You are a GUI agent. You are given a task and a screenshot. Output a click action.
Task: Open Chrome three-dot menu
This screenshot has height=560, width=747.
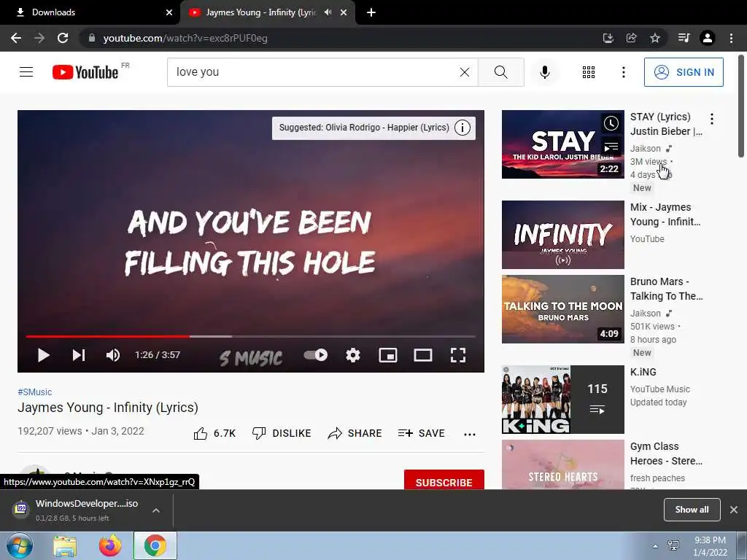coord(731,38)
